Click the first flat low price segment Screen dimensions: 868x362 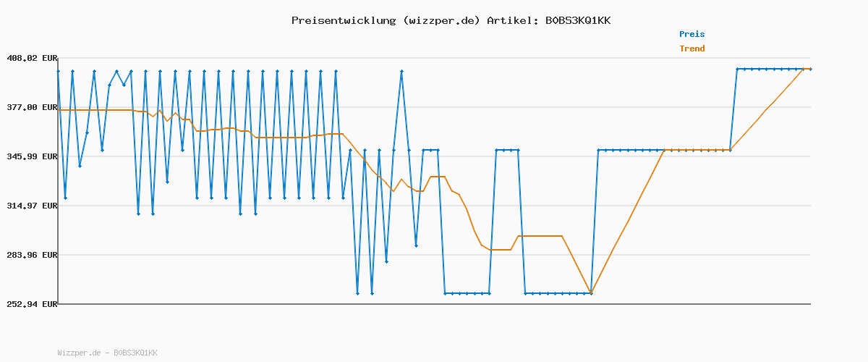(x=467, y=293)
